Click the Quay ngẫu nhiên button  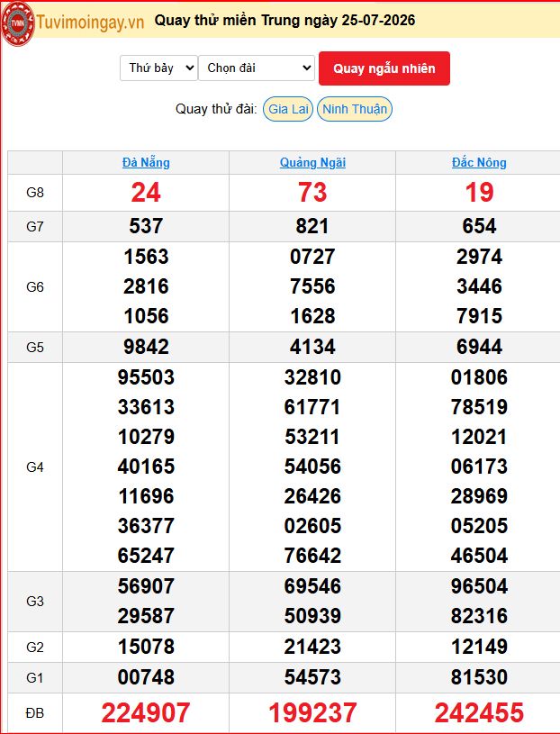[384, 68]
